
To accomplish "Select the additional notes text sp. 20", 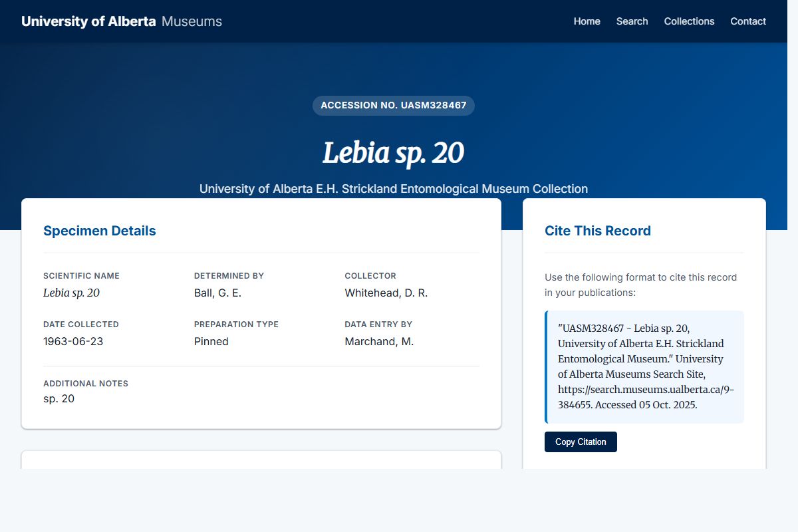I will [59, 398].
